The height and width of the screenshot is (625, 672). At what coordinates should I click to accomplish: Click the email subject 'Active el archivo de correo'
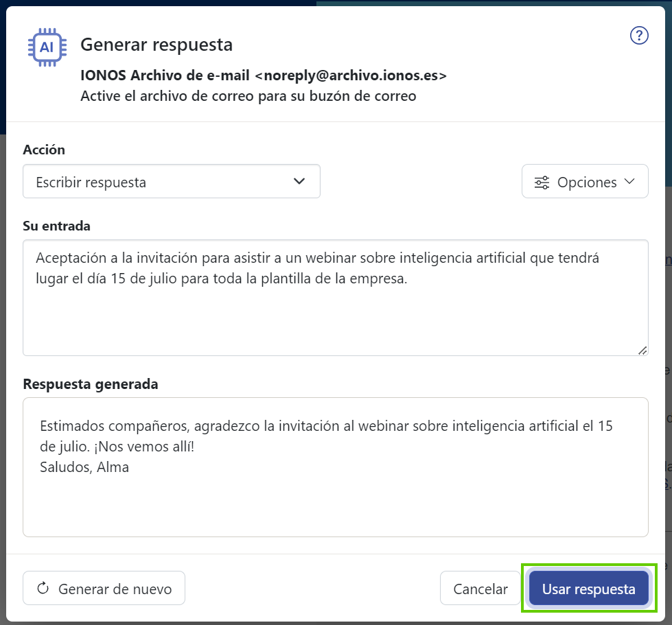[248, 96]
